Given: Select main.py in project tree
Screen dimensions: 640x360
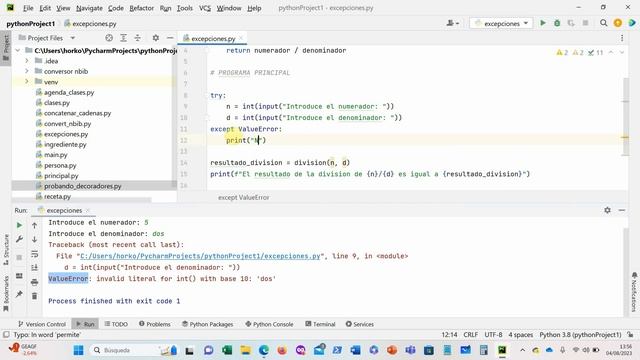Looking at the screenshot, I should click(x=56, y=155).
